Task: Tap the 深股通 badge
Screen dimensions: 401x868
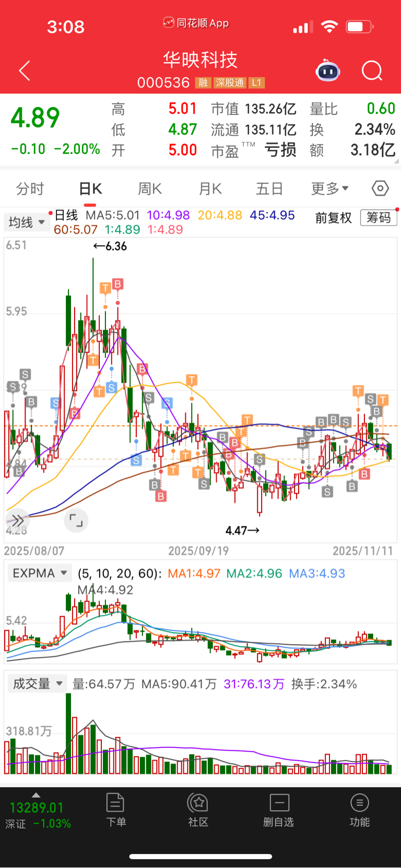Action: [230, 83]
